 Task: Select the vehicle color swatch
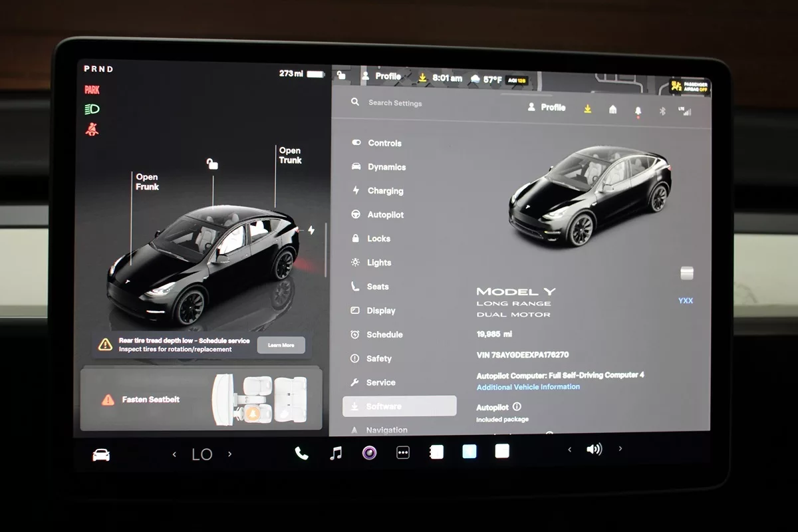tap(687, 273)
